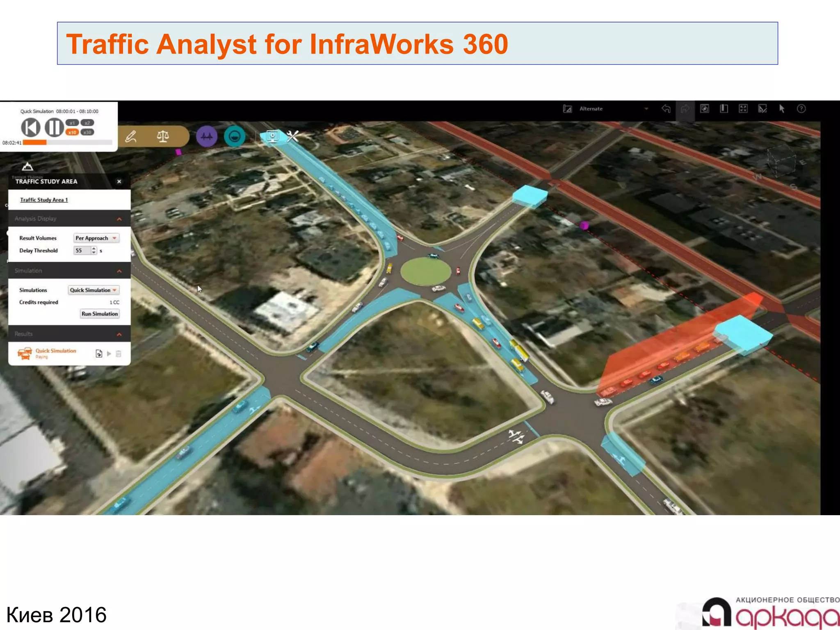Click the Delay Threshold value field
This screenshot has height=630, width=840.
click(x=82, y=251)
